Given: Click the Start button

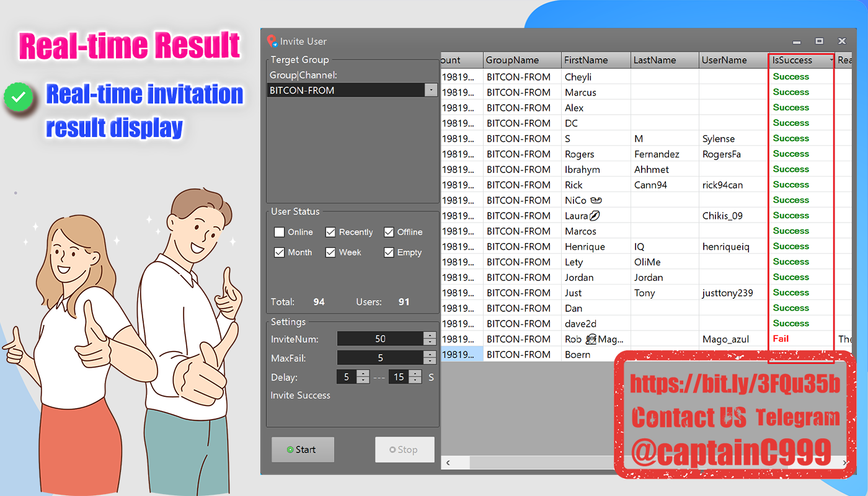Looking at the screenshot, I should (x=303, y=449).
